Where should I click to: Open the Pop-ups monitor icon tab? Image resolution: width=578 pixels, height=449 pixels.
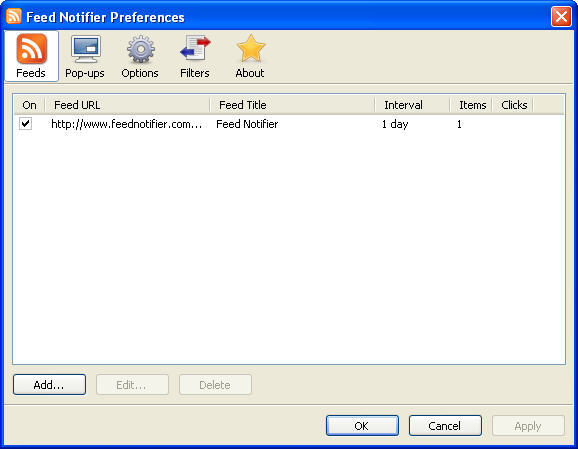coord(85,56)
